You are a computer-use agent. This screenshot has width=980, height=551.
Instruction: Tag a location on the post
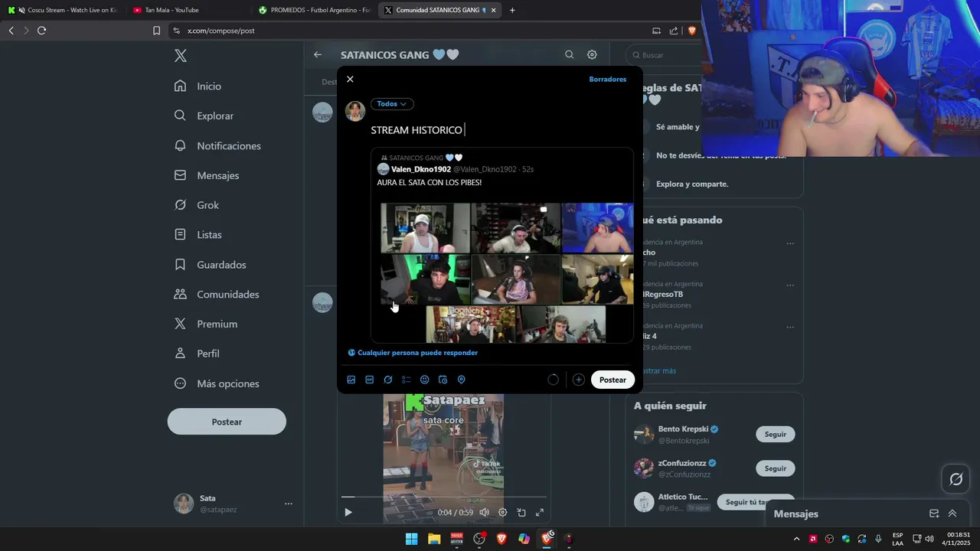462,380
